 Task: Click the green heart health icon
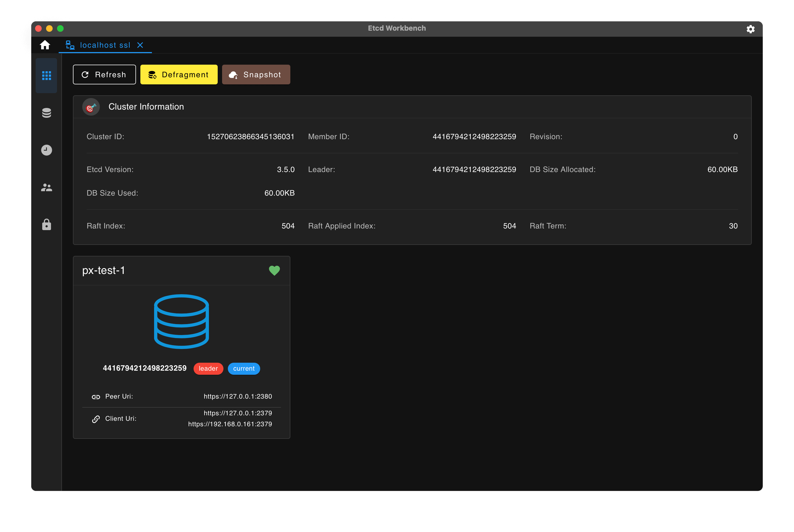[274, 270]
